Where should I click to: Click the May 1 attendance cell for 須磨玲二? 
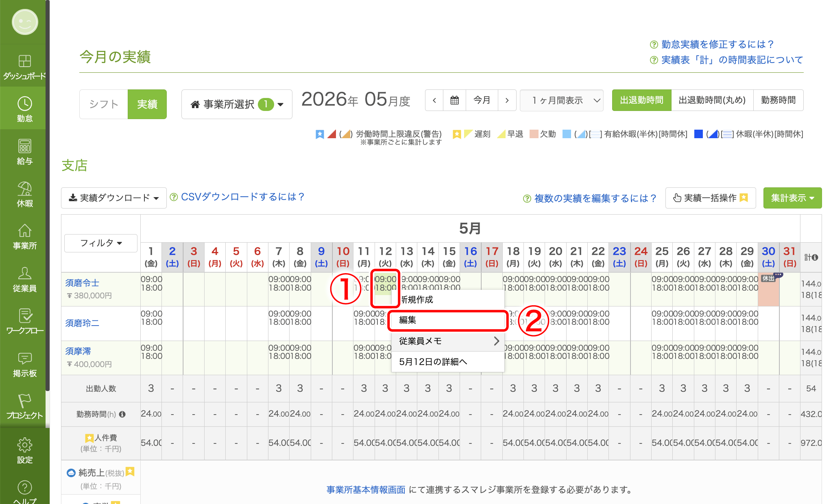[151, 324]
